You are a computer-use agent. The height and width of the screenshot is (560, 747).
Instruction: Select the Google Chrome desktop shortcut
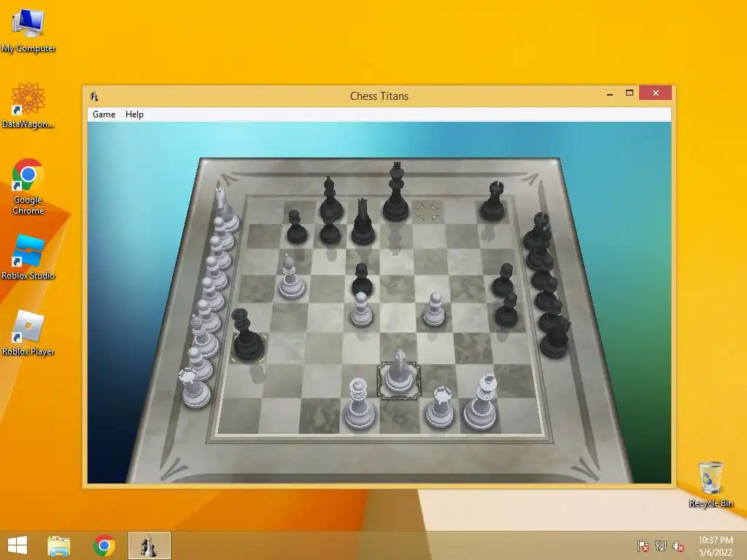click(28, 187)
